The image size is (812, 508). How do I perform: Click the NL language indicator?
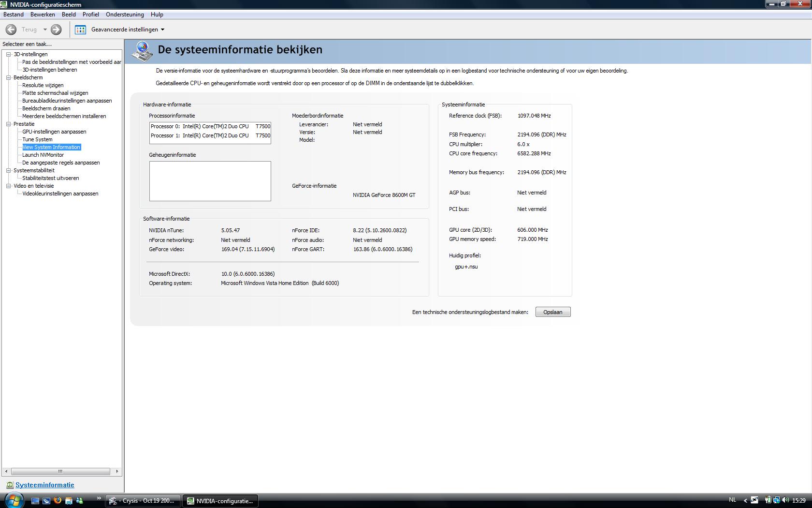pyautogui.click(x=732, y=500)
